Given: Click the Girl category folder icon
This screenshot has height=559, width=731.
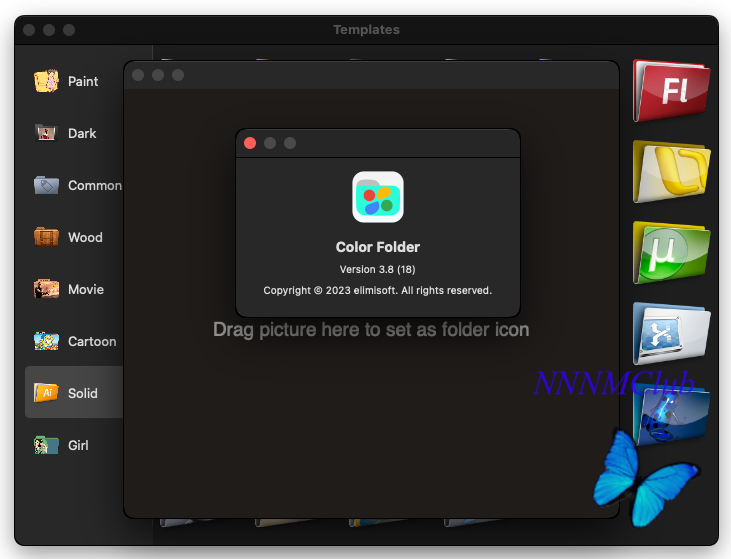Looking at the screenshot, I should (x=46, y=445).
